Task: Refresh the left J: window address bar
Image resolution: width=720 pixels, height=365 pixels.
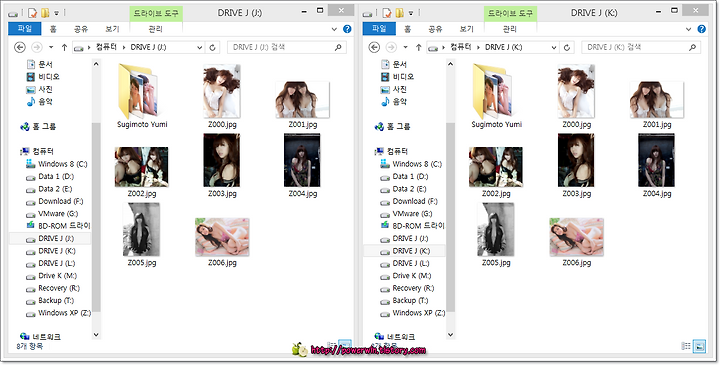Action: pos(212,47)
